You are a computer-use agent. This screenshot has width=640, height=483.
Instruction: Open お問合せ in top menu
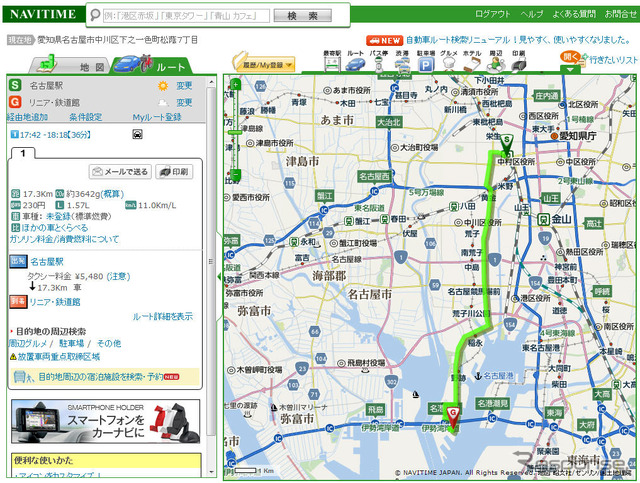[620, 14]
